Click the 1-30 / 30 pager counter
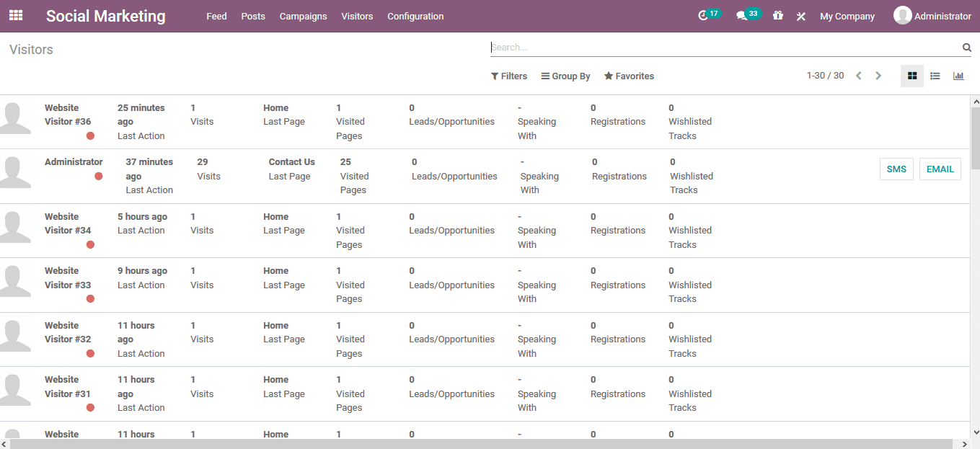Image resolution: width=980 pixels, height=449 pixels. pyautogui.click(x=825, y=76)
